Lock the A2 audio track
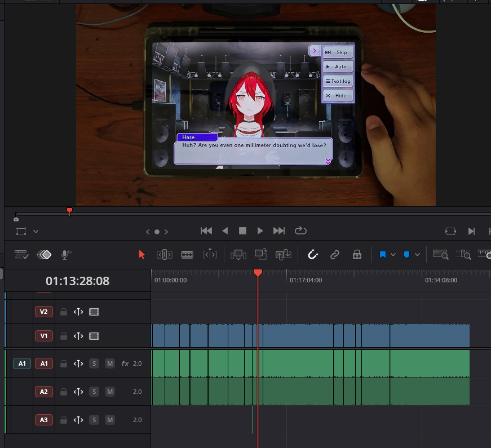Viewport: 491px width, 448px height. pos(64,392)
